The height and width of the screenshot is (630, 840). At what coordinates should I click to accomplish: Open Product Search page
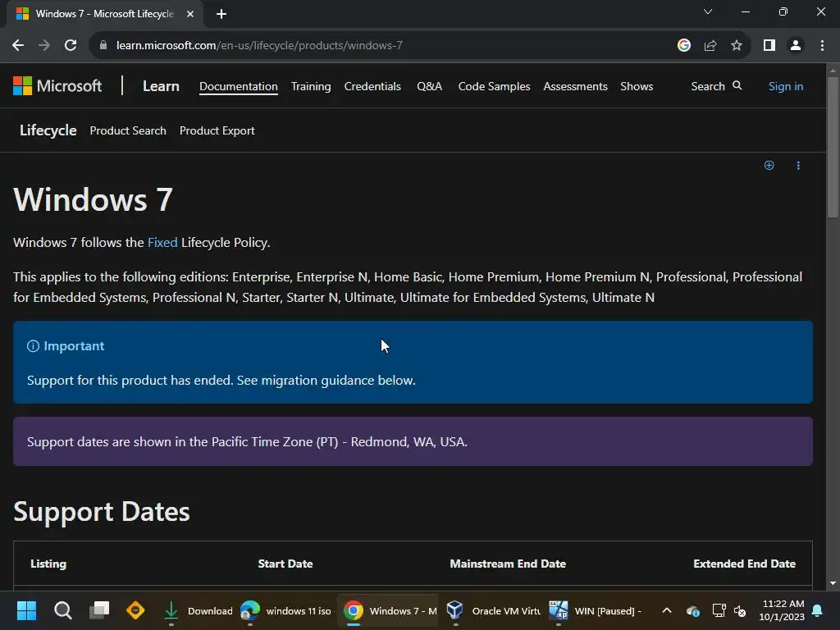pyautogui.click(x=128, y=130)
